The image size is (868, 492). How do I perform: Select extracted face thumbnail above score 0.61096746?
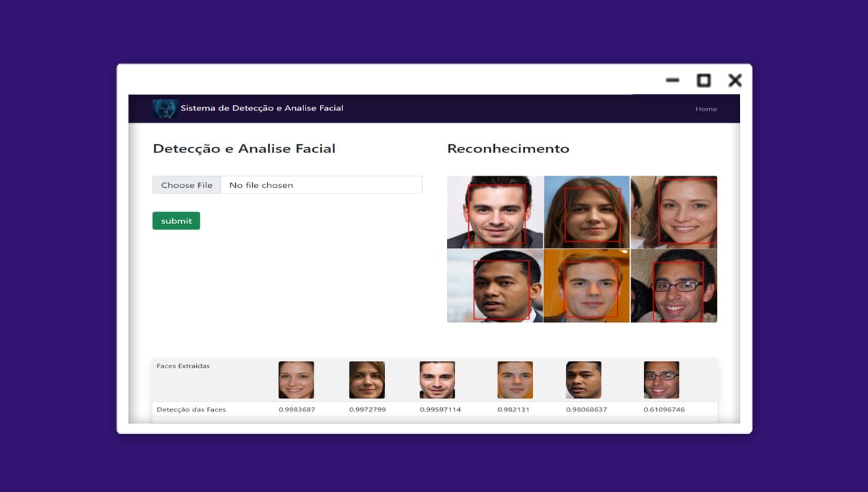pos(662,380)
